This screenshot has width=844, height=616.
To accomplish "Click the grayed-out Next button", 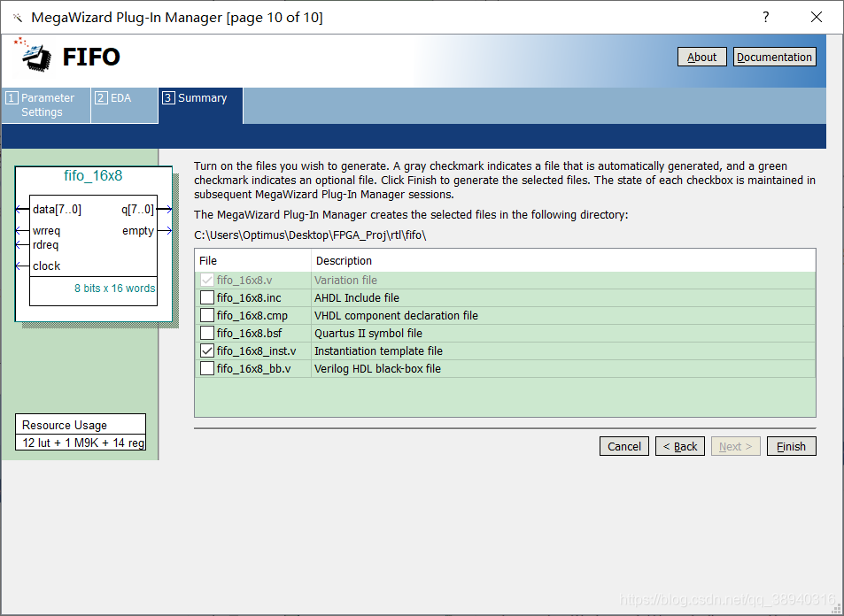I will pos(735,446).
